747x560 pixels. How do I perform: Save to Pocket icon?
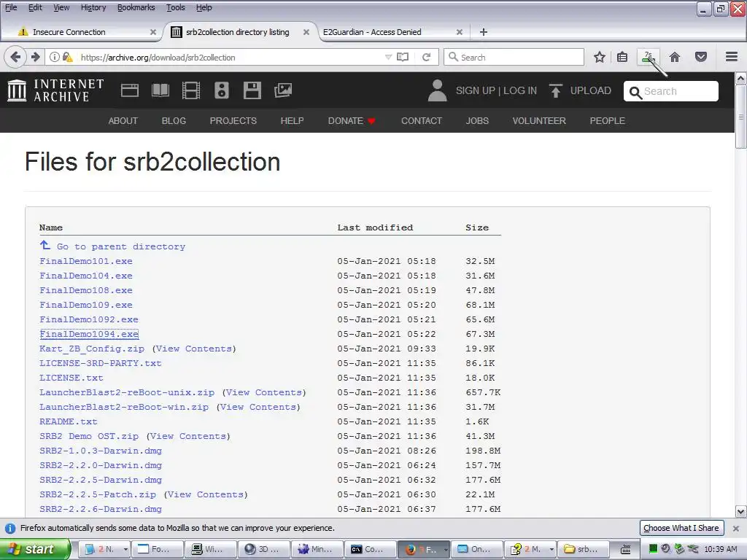point(701,57)
